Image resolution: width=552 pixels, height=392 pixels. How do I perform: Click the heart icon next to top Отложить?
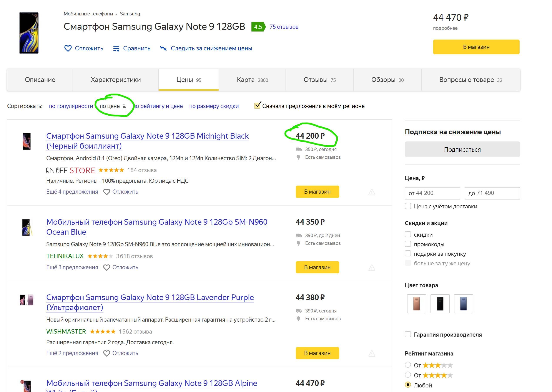[68, 48]
